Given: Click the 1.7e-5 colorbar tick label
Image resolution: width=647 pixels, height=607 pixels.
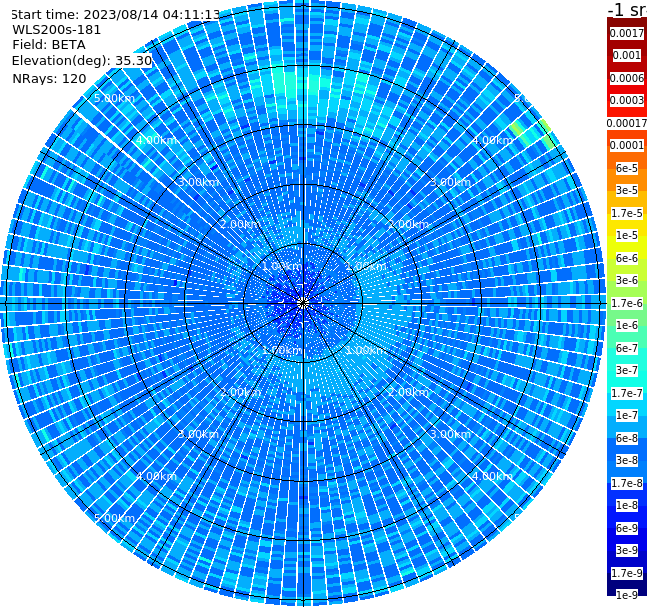Looking at the screenshot, I should click(626, 213).
